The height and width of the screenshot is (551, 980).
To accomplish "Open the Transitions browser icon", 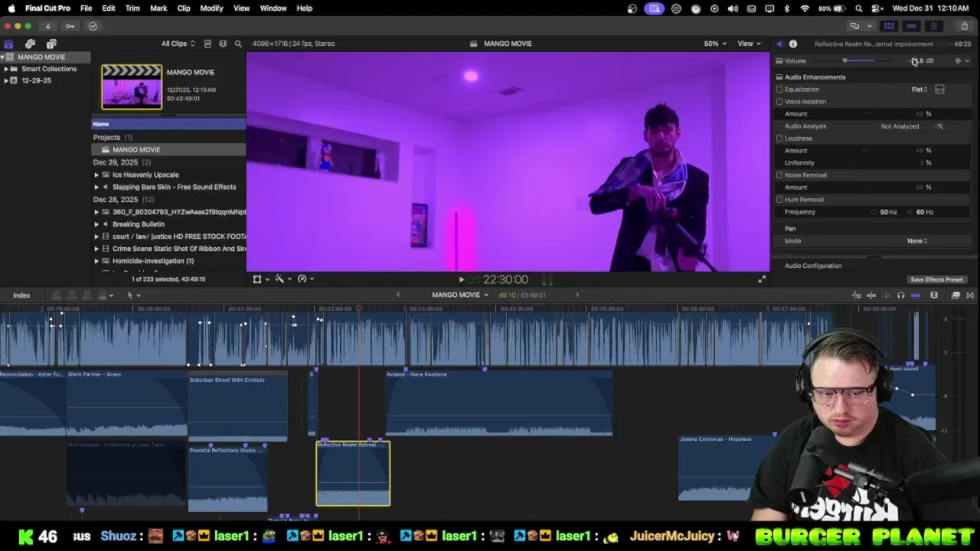I will [970, 295].
